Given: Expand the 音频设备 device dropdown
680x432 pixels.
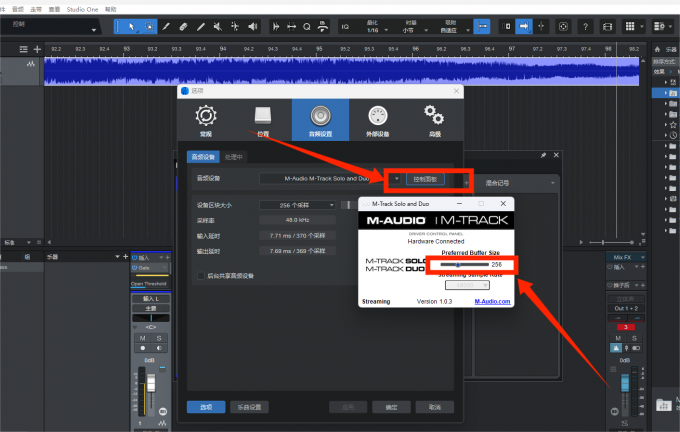Looking at the screenshot, I should [396, 180].
